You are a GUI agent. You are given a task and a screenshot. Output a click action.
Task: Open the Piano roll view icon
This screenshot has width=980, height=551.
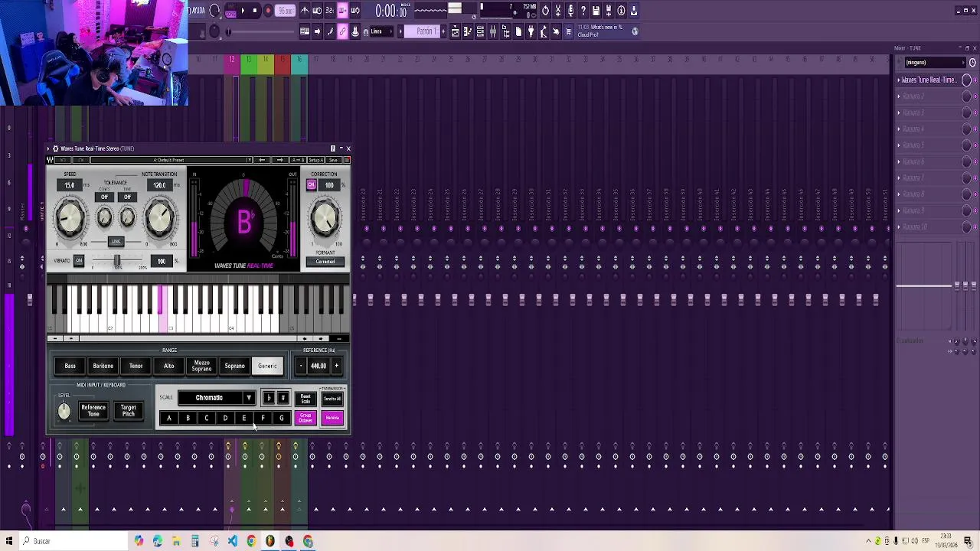pyautogui.click(x=468, y=31)
